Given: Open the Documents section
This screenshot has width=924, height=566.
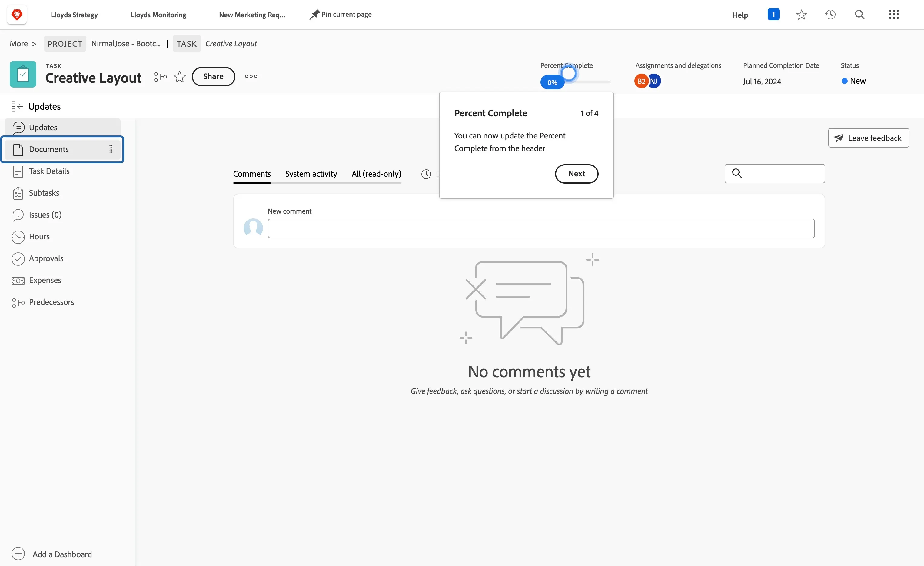Looking at the screenshot, I should (x=63, y=149).
